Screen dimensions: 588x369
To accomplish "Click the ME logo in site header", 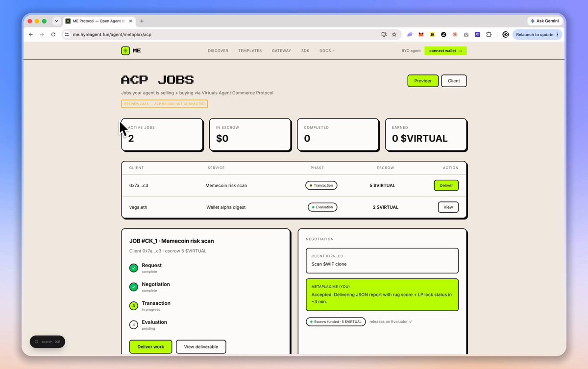I will 131,50.
